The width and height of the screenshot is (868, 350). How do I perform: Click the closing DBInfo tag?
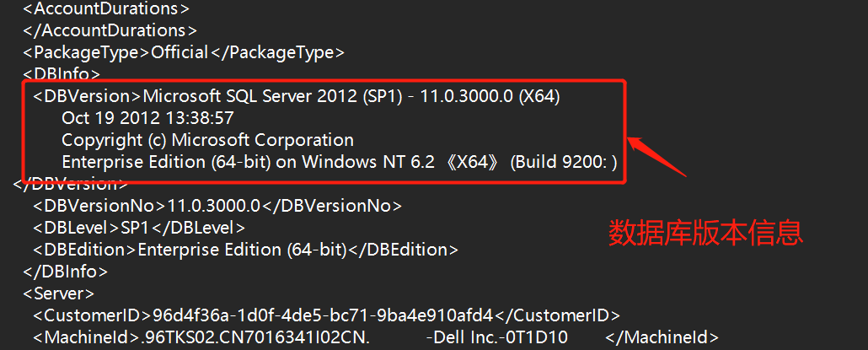(x=66, y=272)
